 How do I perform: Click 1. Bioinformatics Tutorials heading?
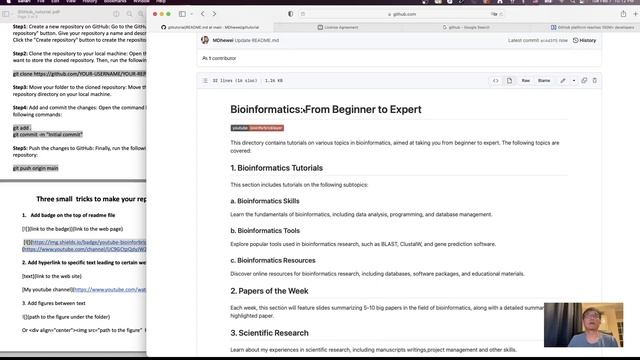[x=276, y=168]
